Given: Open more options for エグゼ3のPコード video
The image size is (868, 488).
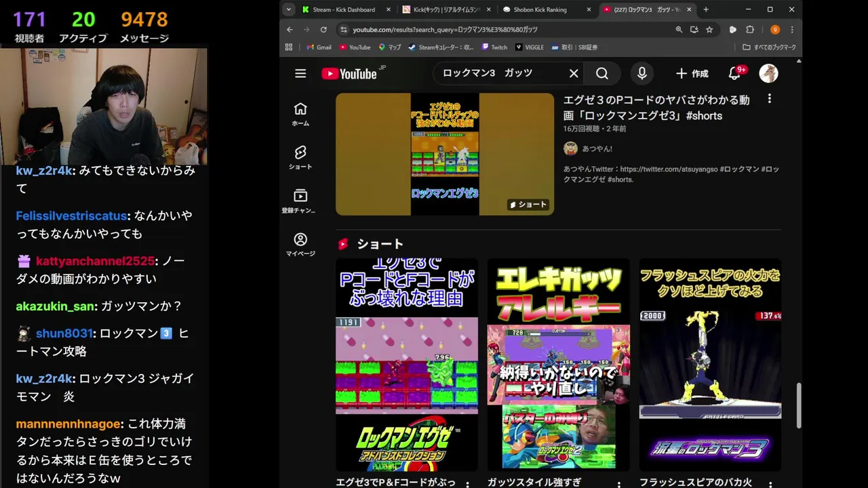Looking at the screenshot, I should click(769, 99).
